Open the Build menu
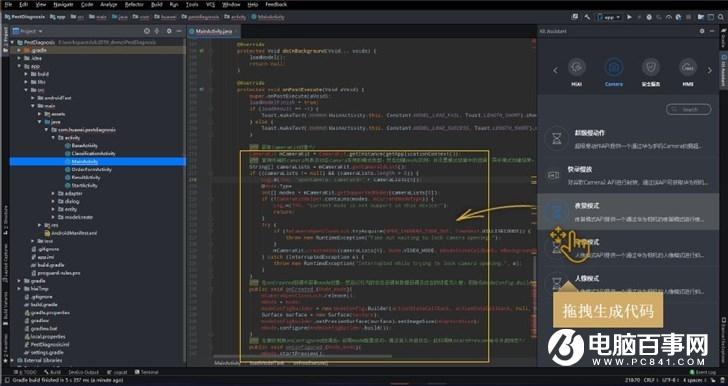728x386 pixels. (157, 4)
